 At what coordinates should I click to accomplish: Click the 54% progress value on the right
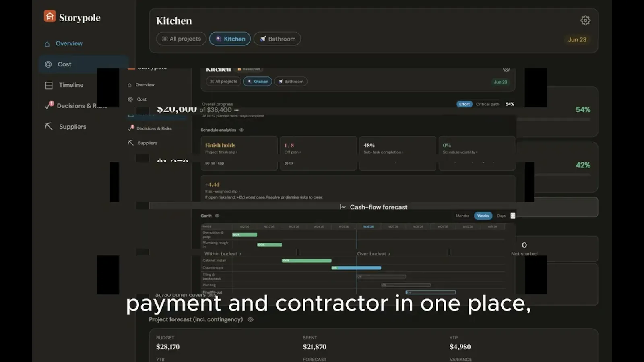[583, 110]
